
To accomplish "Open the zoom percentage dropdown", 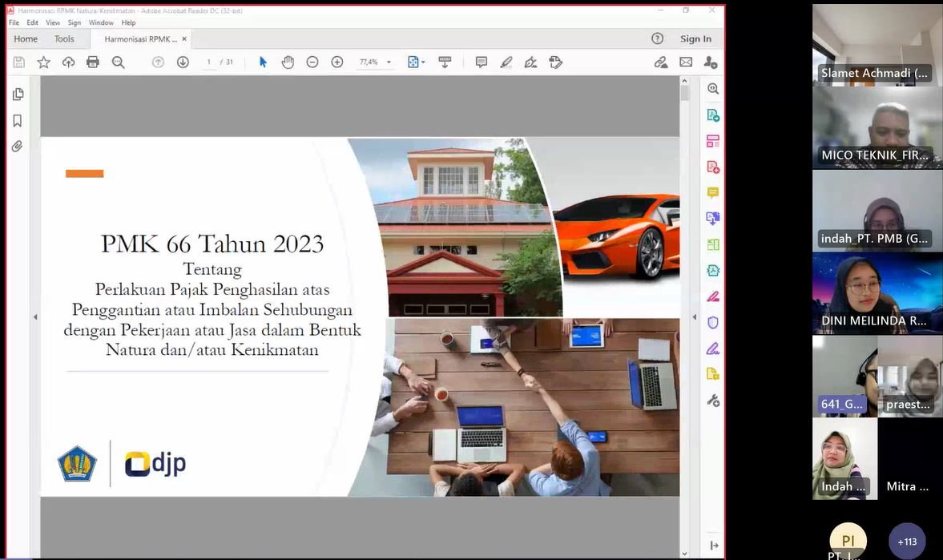I will click(x=389, y=62).
